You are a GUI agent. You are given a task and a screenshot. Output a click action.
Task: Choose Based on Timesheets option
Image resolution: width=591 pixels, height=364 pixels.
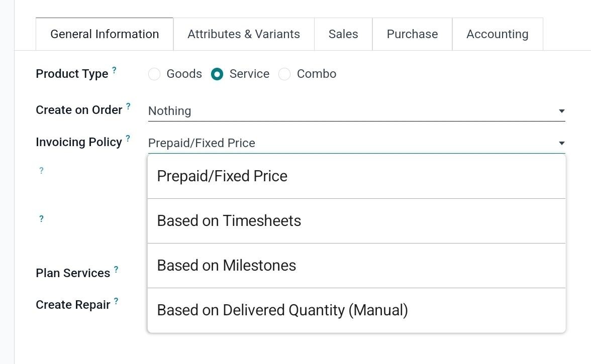tap(229, 221)
